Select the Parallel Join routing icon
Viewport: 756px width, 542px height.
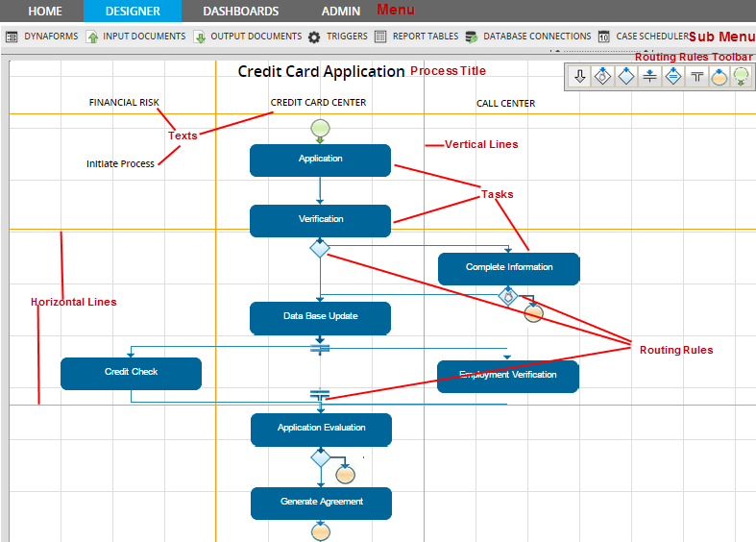coord(697,77)
